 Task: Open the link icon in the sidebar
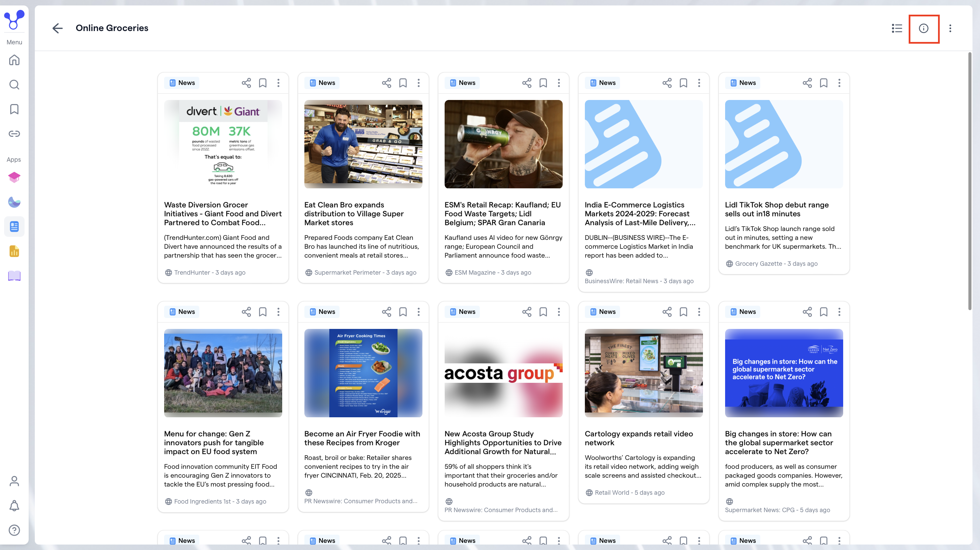coord(14,133)
